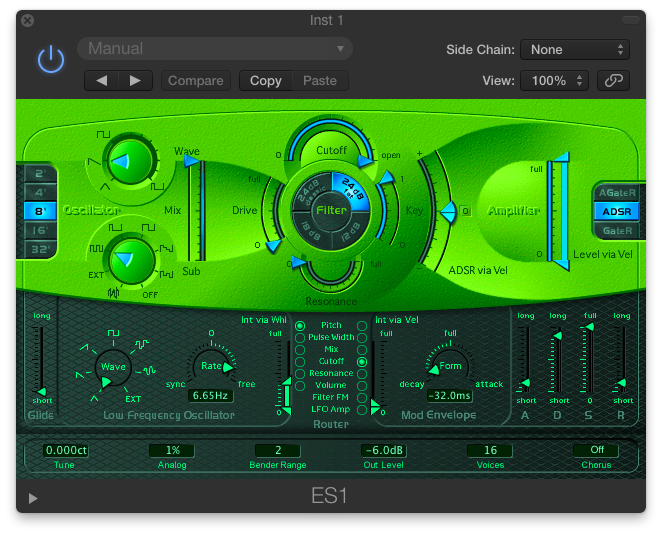662x535 pixels.
Task: Click the Sustain slider handle
Action: 589,326
